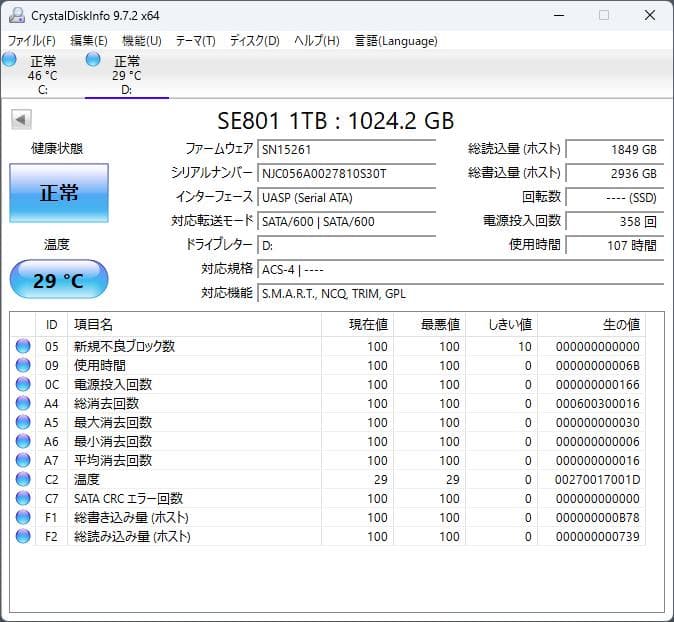Click raw value 000600300016

click(x=597, y=404)
